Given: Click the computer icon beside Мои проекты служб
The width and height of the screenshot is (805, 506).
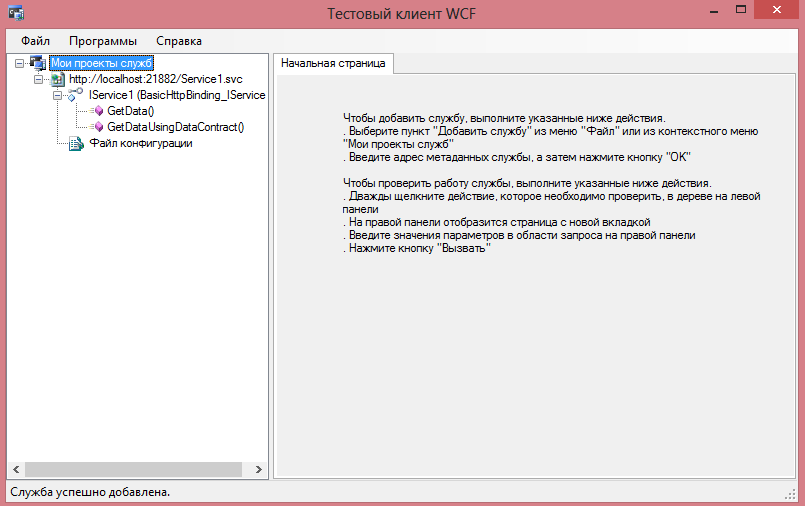Looking at the screenshot, I should pos(37,63).
